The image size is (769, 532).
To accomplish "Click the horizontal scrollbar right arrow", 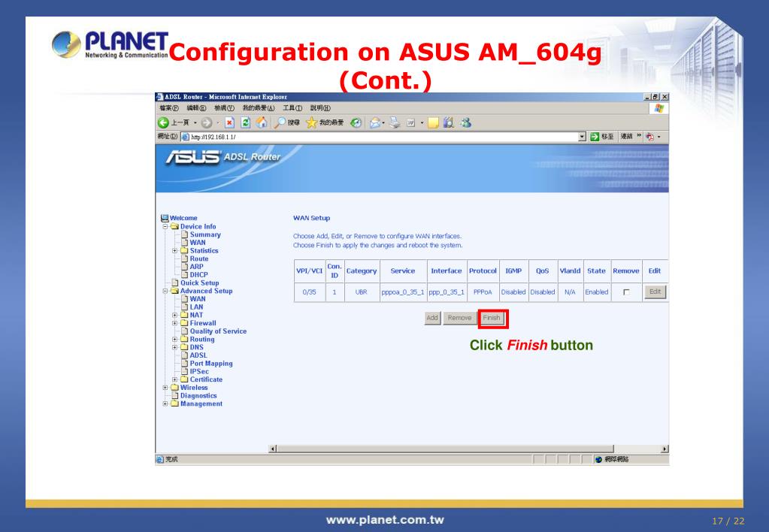I will (x=665, y=449).
